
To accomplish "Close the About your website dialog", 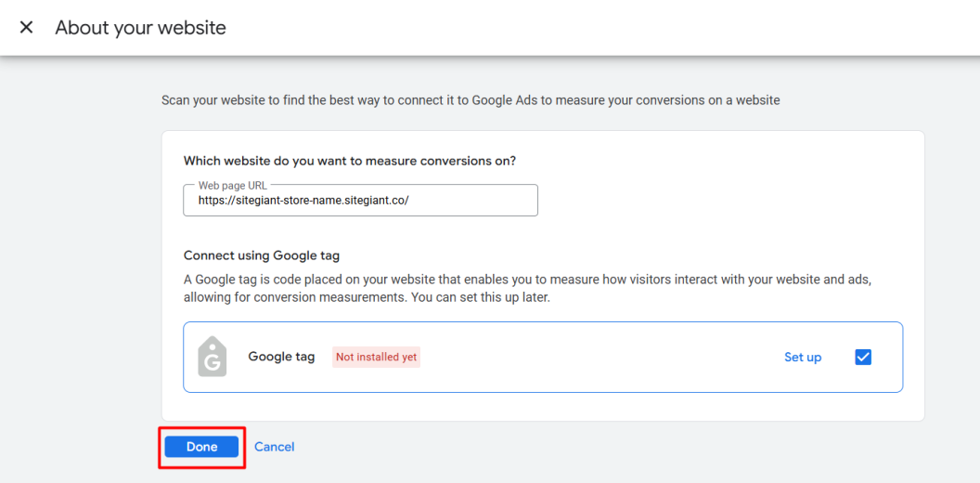I will click(x=26, y=28).
